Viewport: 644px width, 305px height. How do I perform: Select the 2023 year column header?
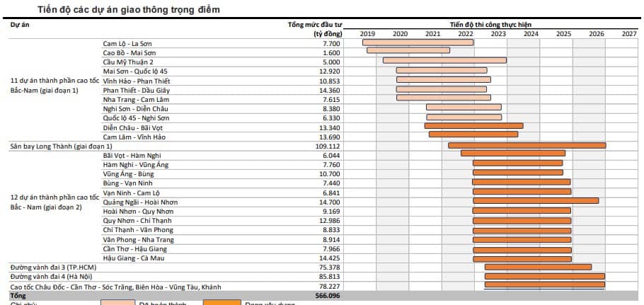498,34
